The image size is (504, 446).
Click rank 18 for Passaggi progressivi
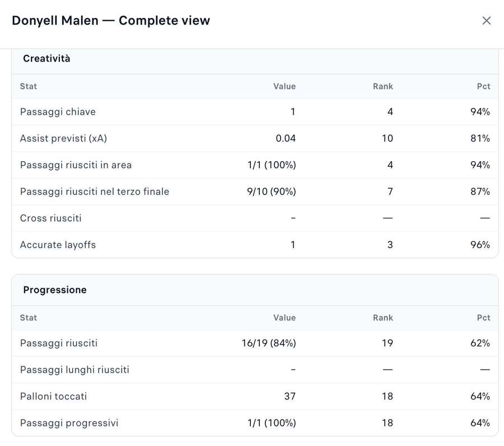388,423
